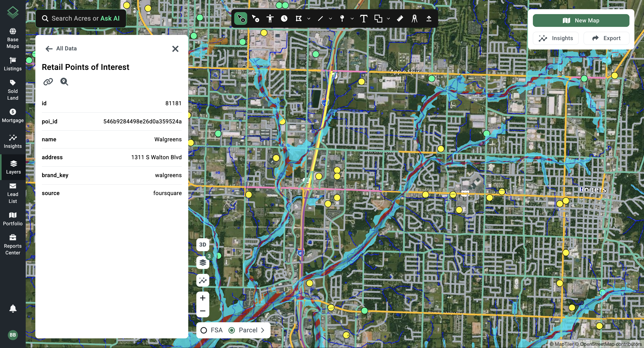Click the upload import icon
This screenshot has width=644, height=348.
pyautogui.click(x=429, y=19)
